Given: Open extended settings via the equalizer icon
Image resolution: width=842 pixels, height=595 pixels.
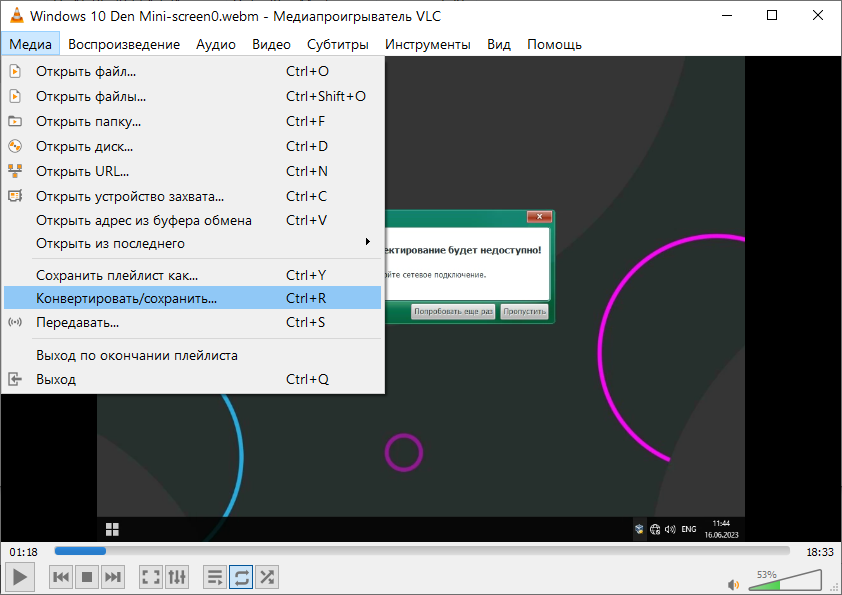Looking at the screenshot, I should [x=177, y=576].
